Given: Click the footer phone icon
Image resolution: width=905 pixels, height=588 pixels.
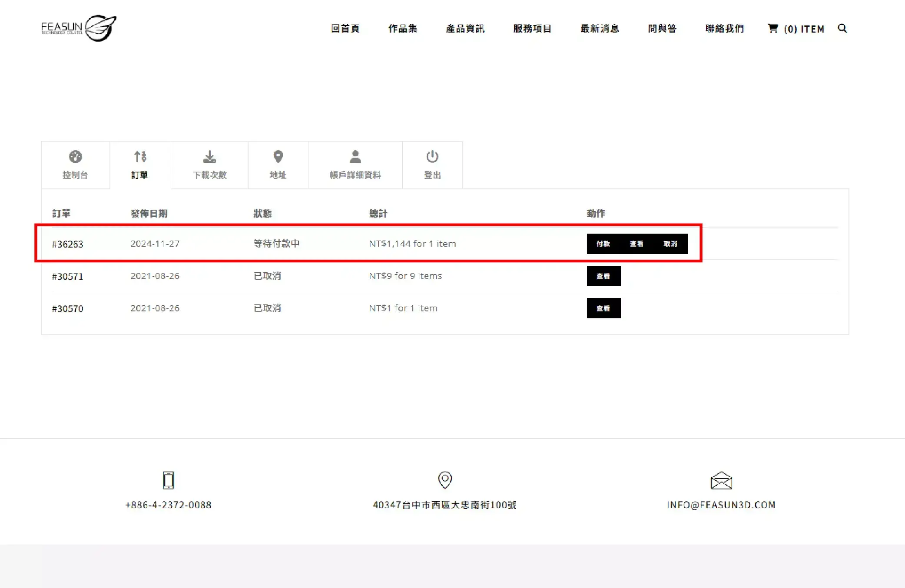Looking at the screenshot, I should (x=169, y=480).
